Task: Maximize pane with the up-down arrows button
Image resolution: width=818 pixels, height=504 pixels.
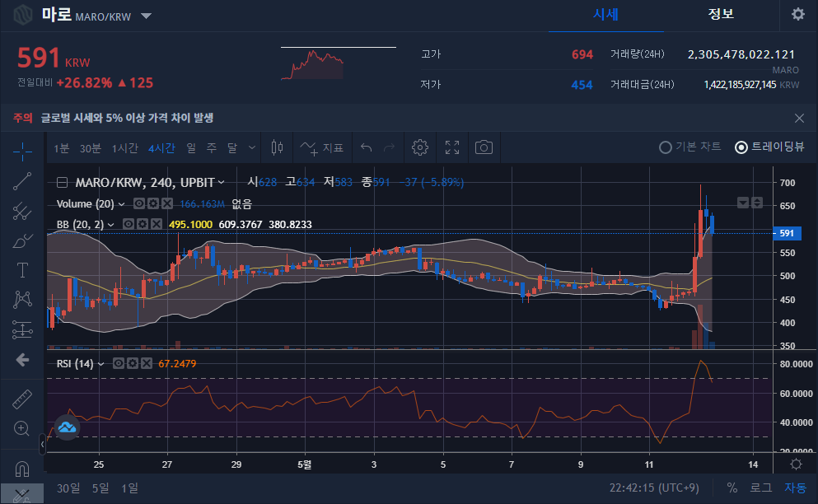Action: point(756,203)
